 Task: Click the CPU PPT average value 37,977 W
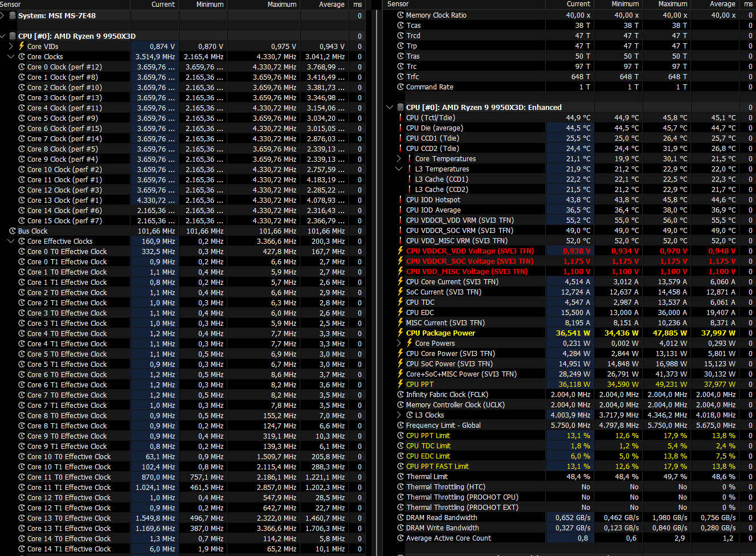pos(720,384)
